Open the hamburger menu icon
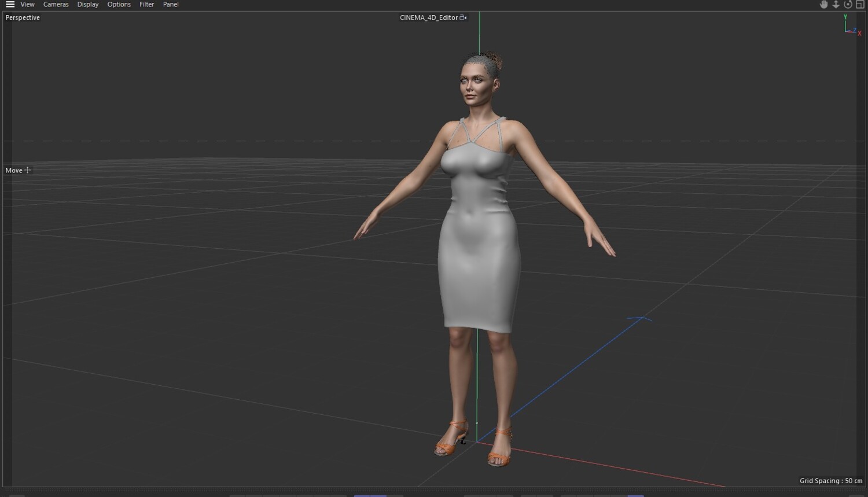The image size is (868, 497). [x=10, y=4]
